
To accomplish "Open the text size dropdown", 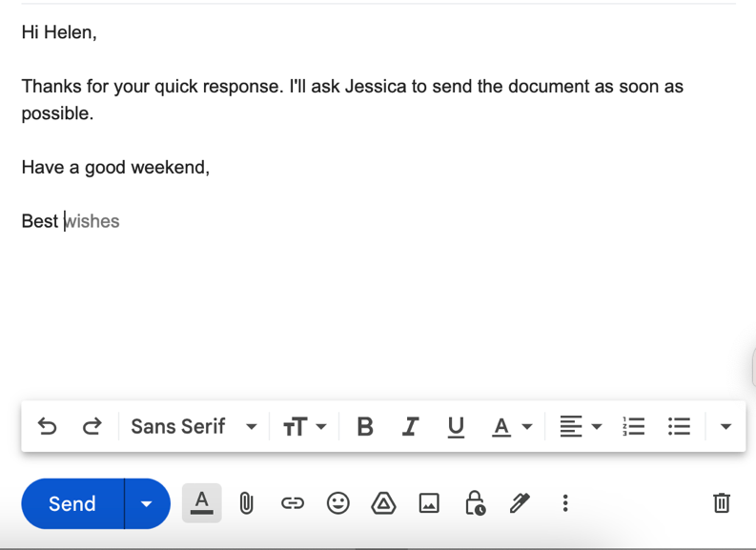I will pyautogui.click(x=305, y=427).
